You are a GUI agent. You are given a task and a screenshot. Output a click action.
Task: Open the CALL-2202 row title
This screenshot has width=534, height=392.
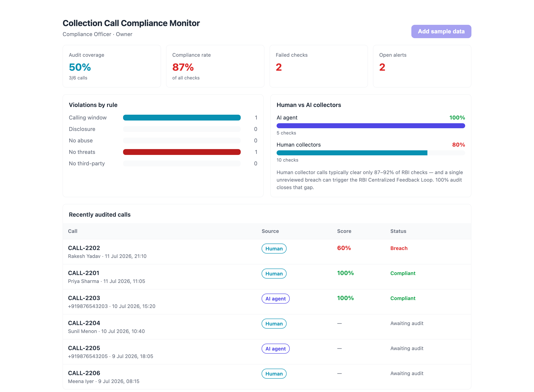tap(84, 248)
